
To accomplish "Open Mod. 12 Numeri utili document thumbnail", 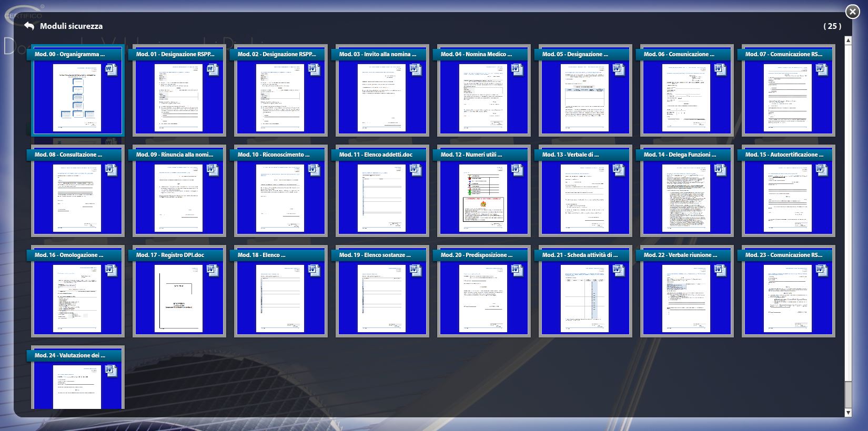I will [483, 198].
